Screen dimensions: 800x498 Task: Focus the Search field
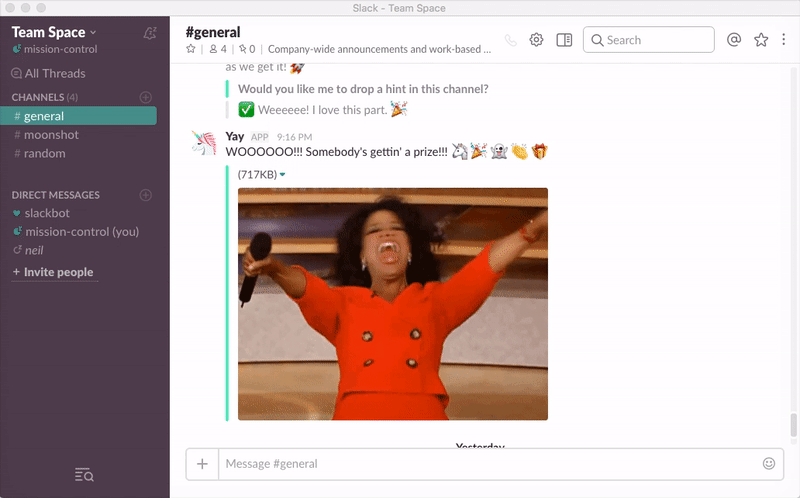648,39
